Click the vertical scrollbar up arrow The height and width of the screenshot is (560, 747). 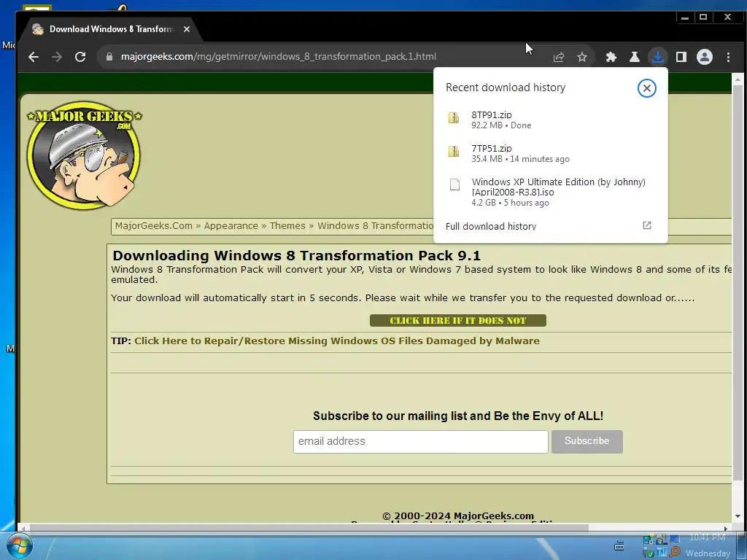(738, 79)
